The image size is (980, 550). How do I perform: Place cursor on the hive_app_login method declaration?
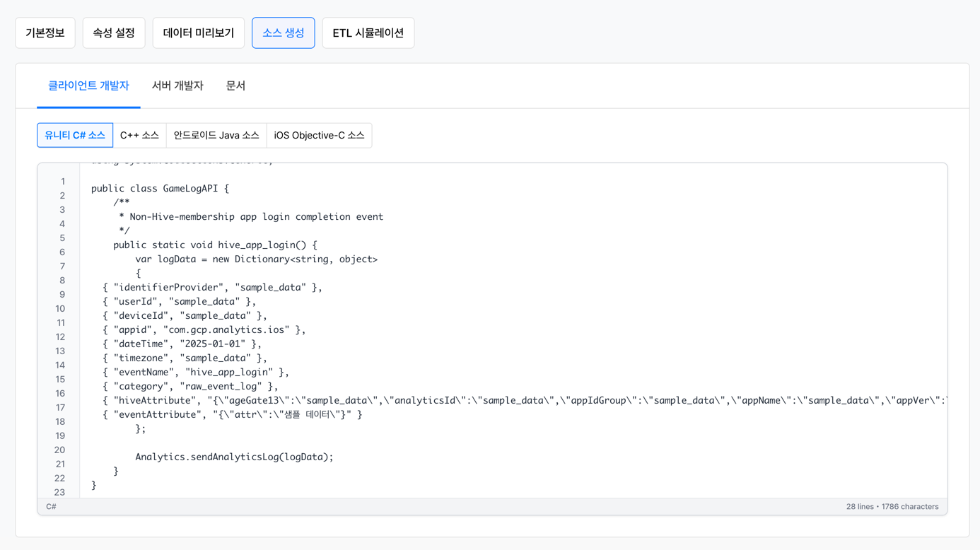pyautogui.click(x=215, y=245)
